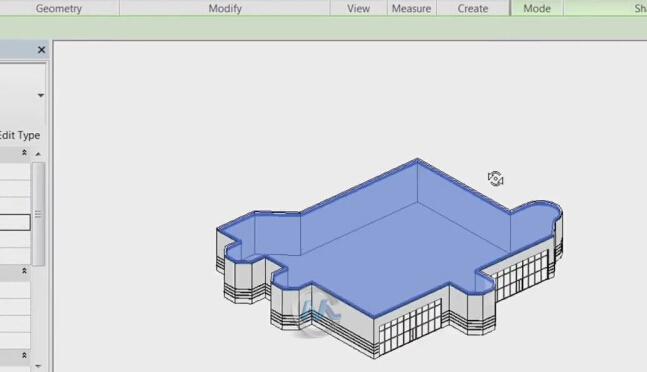Image resolution: width=647 pixels, height=372 pixels.
Task: Click the Geometry ribbon panel label
Action: [x=59, y=8]
